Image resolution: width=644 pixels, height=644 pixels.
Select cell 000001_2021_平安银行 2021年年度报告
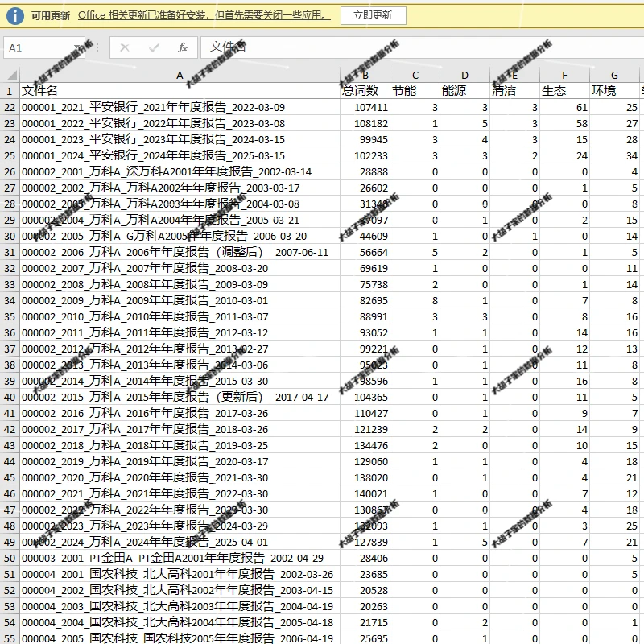pos(180,108)
